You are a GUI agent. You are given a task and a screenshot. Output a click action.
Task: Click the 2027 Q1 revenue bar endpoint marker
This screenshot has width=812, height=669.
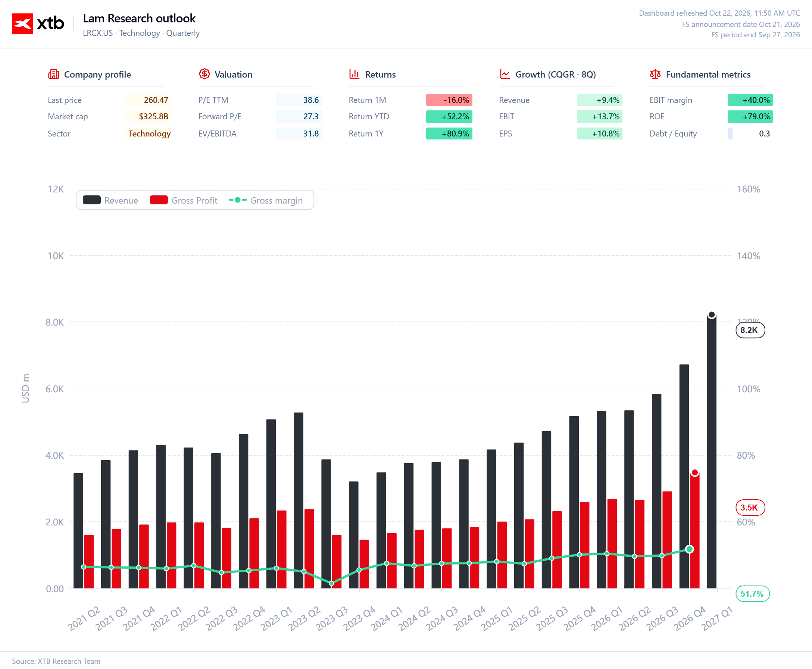[712, 315]
